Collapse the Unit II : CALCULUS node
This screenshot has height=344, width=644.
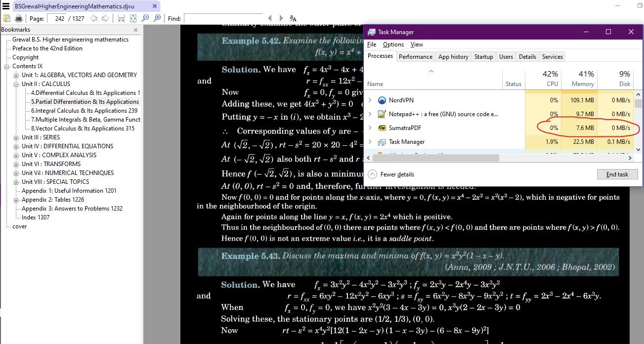pos(16,84)
